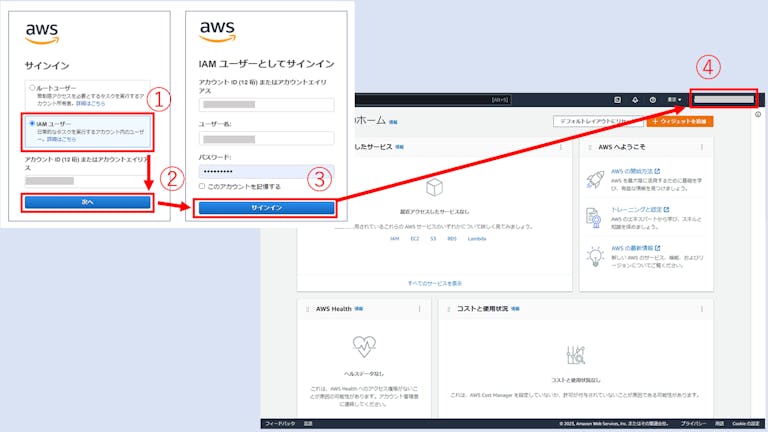768x432 pixels.
Task: Click the rocket icon in welcome widget
Action: [x=595, y=179]
